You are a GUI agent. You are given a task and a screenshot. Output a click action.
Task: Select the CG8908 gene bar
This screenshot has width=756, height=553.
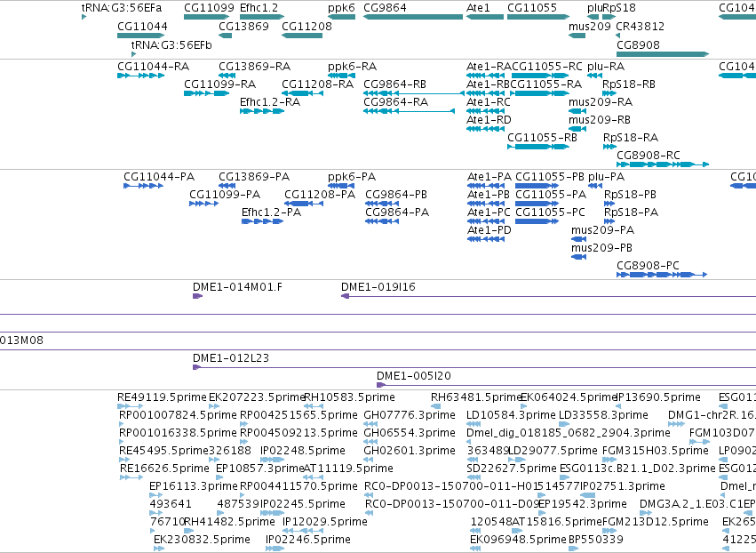[x=663, y=54]
